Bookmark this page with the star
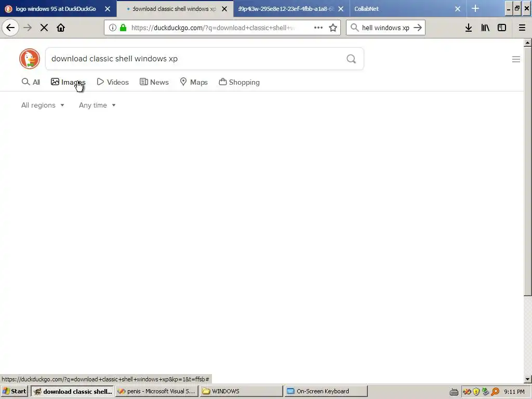532x399 pixels. (333, 28)
